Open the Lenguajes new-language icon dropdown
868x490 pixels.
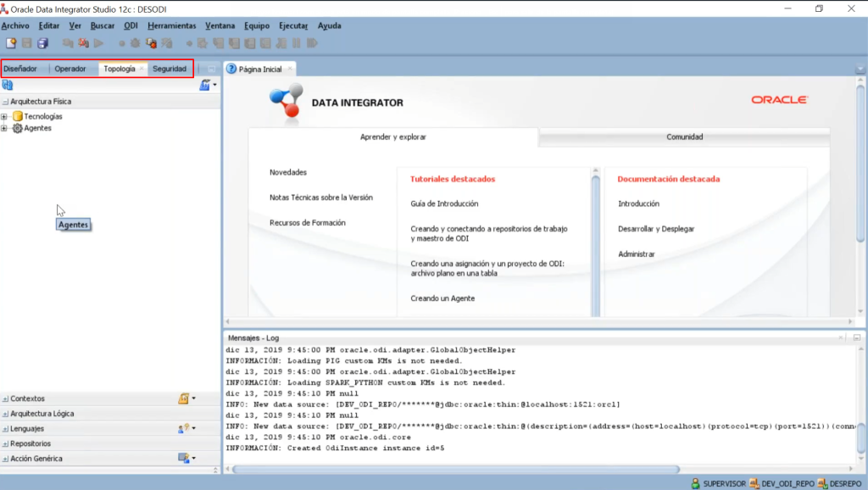186,429
